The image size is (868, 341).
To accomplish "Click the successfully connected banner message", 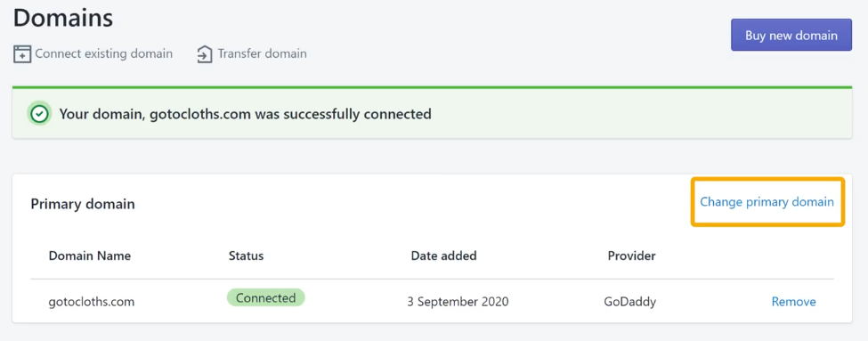I will 245,115.
